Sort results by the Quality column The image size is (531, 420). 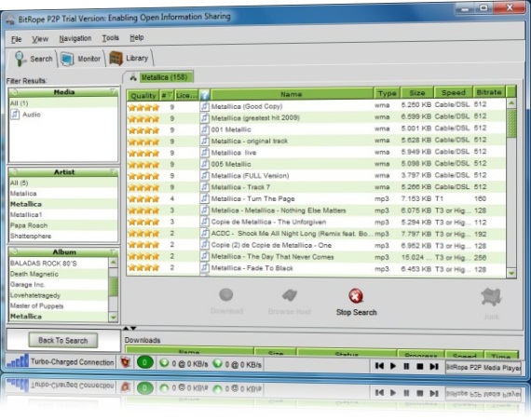143,95
